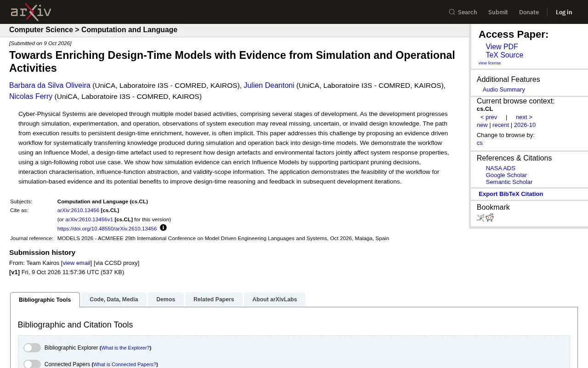
Task: Open the Computer Science breadcrumb heading
Action: (41, 30)
